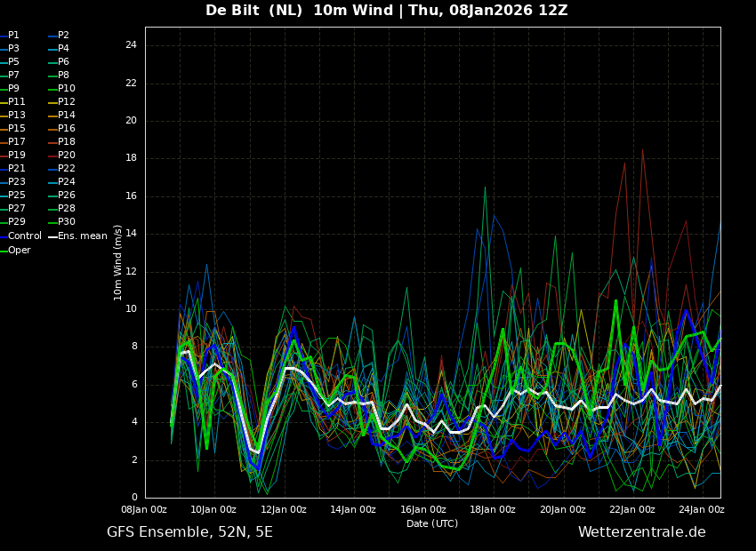This screenshot has width=756, height=551.
Task: Select the Control legend entry
Action: pyautogui.click(x=24, y=236)
